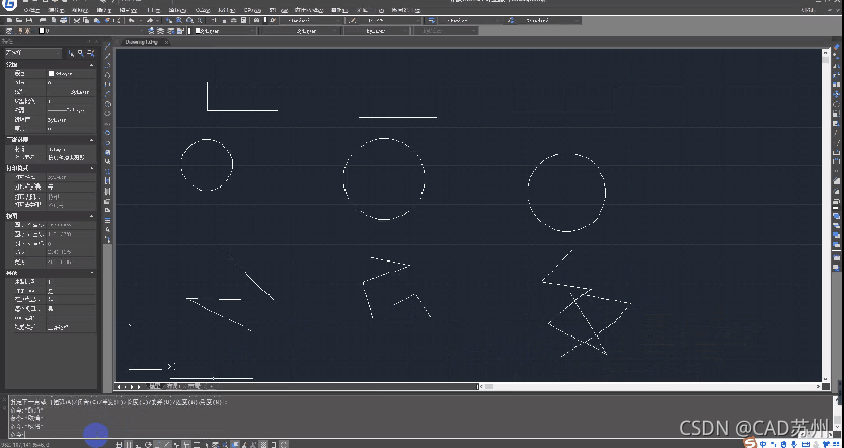Image resolution: width=844 pixels, height=448 pixels.
Task: Toggle Clean Screen at status bar end
Action: coord(284,444)
